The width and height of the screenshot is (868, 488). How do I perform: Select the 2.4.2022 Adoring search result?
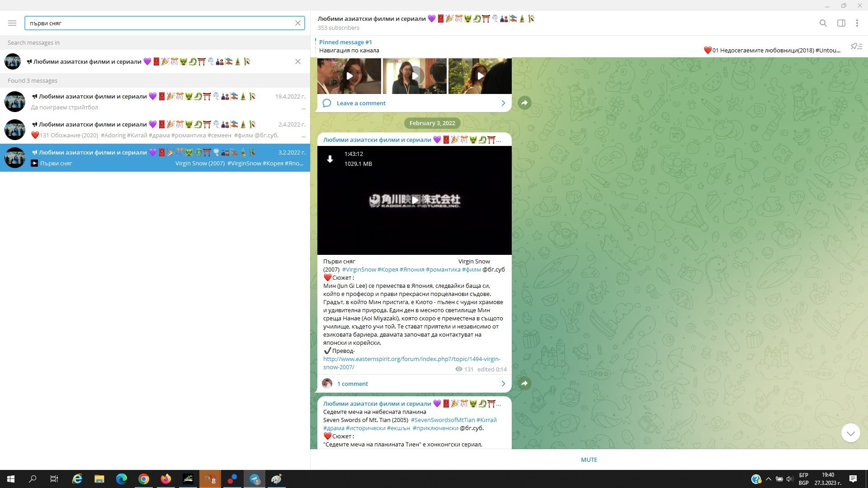tap(155, 130)
